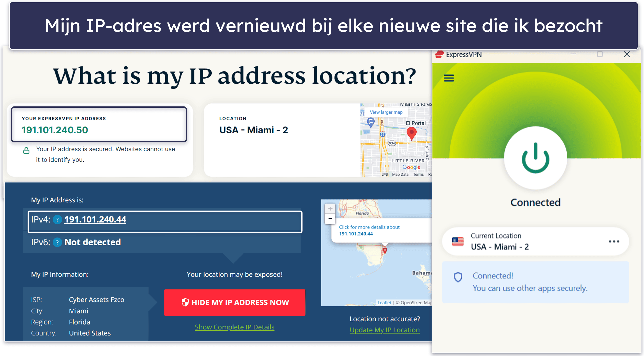The image size is (644, 356).
Task: Click the shield icon in the Connected message
Action: tap(458, 277)
